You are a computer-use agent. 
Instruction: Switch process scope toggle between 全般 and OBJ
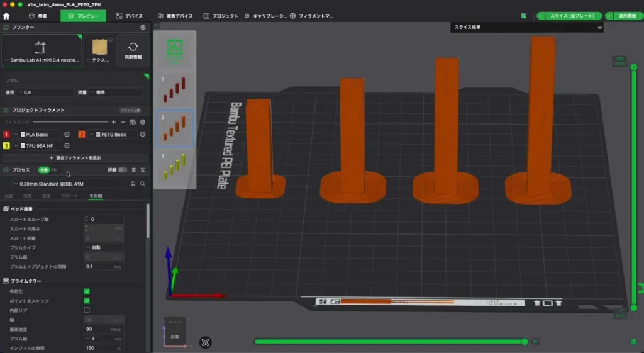(48, 170)
